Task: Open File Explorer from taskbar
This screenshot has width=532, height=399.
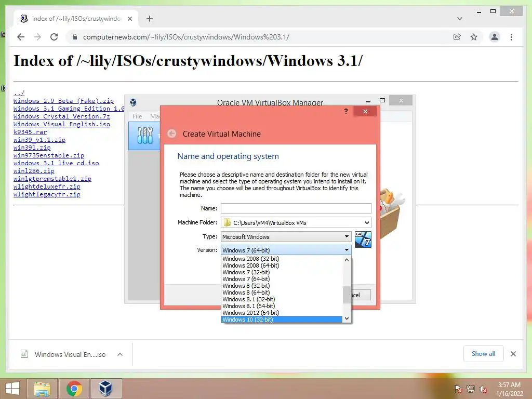Action: pos(42,389)
